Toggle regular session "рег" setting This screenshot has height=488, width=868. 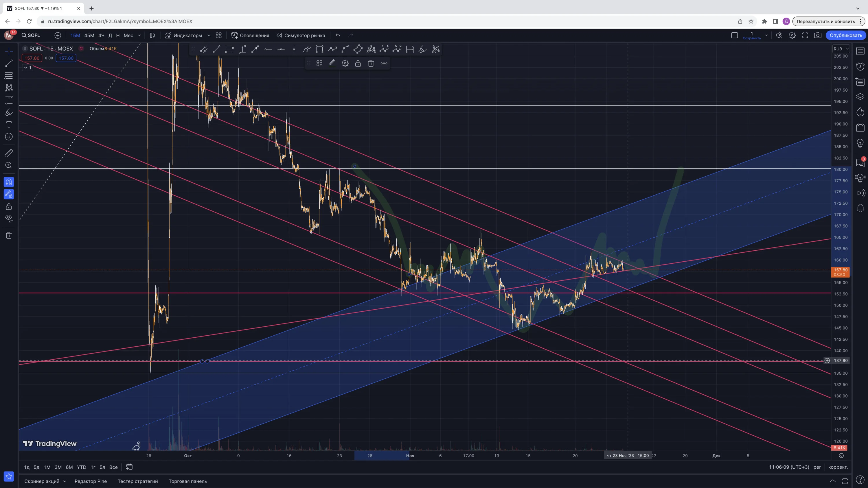[x=817, y=467]
